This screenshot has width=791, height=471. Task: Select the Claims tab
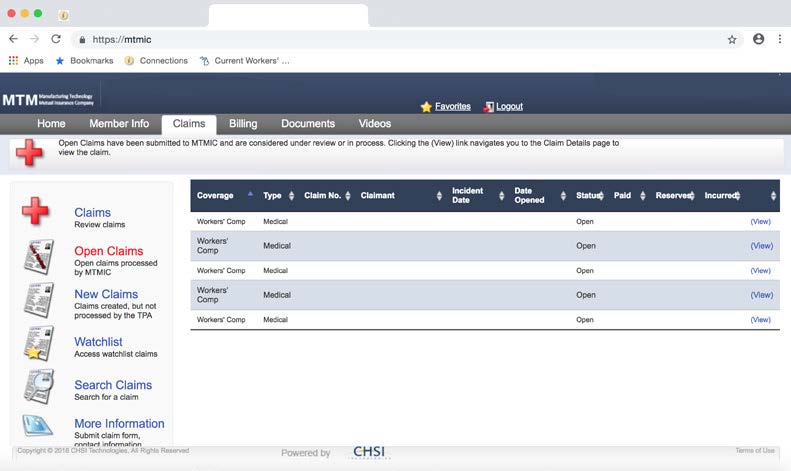(x=189, y=124)
